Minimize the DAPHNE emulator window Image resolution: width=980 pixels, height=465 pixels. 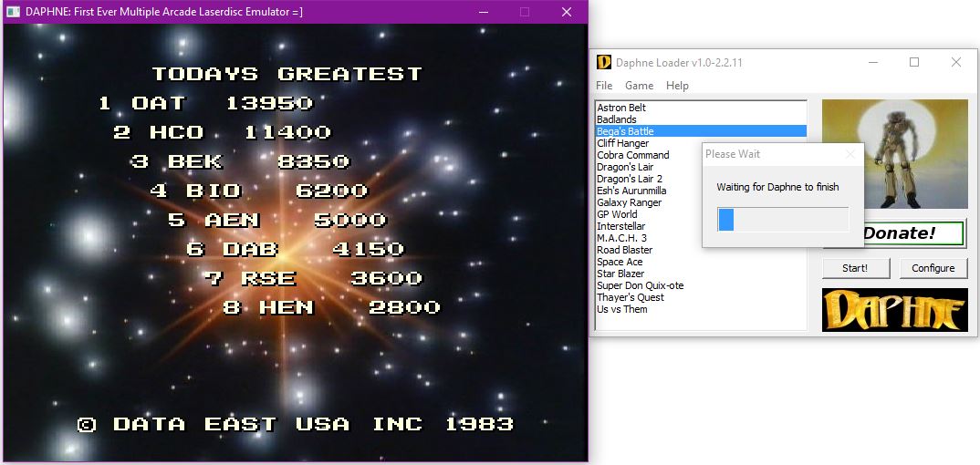pos(483,12)
